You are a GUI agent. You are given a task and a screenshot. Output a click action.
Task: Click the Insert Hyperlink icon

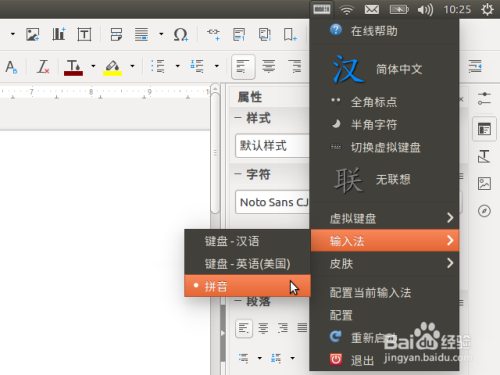tap(213, 34)
